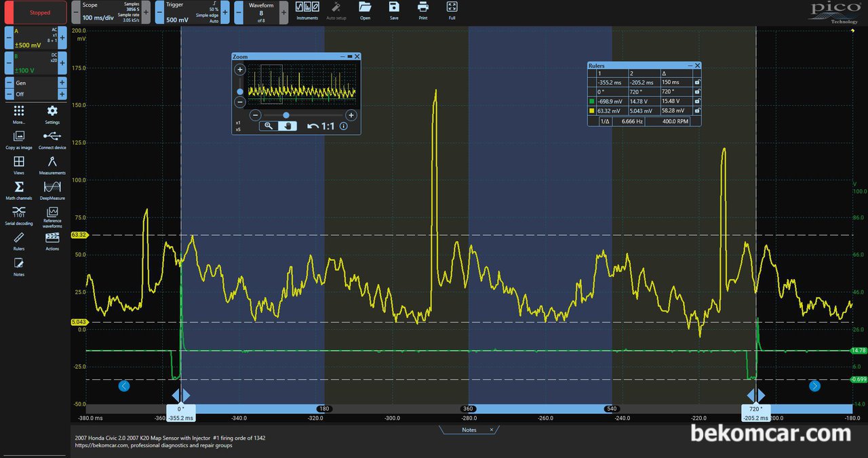Viewport: 868px width, 458px height.
Task: Open Channel A ±500 mV settings
Action: (35, 37)
